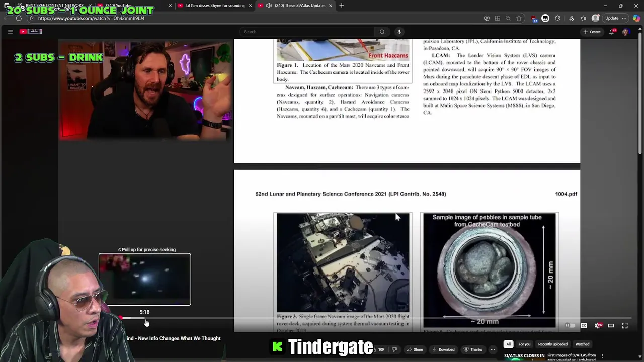The width and height of the screenshot is (644, 362).
Task: Click the pebbles in sample tube image
Action: pos(489,270)
